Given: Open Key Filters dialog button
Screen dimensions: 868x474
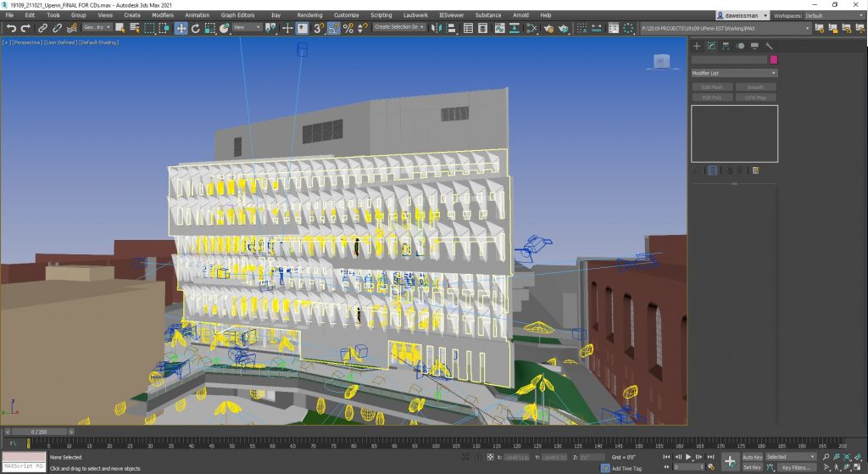Looking at the screenshot, I should (x=797, y=467).
